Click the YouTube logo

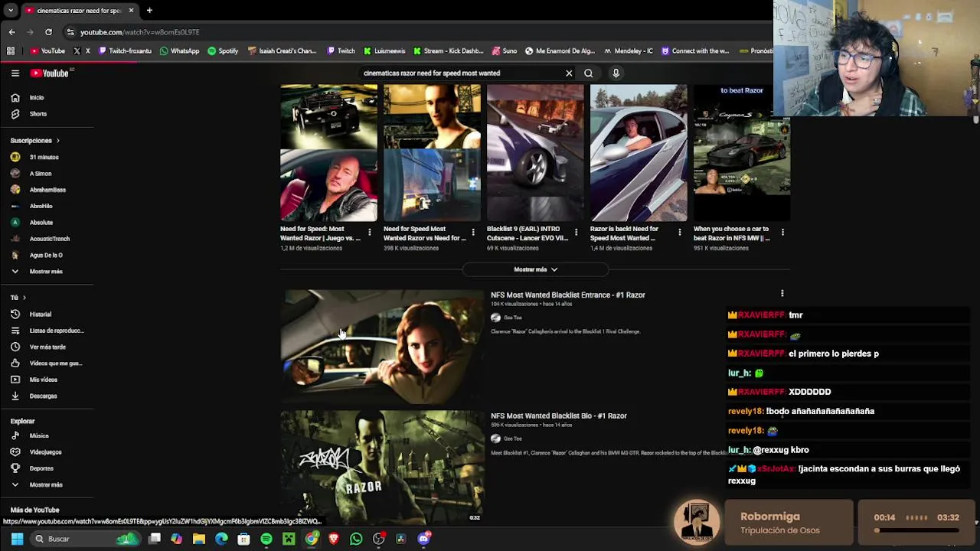click(50, 73)
